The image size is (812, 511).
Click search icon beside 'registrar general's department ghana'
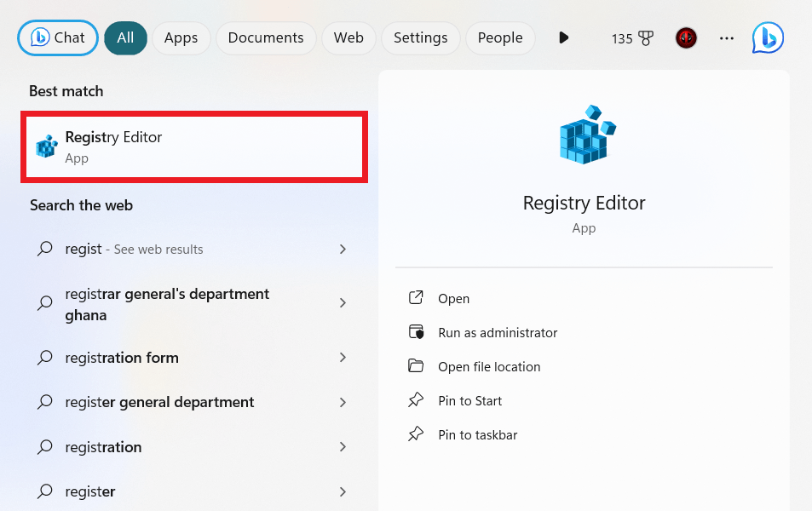(45, 303)
